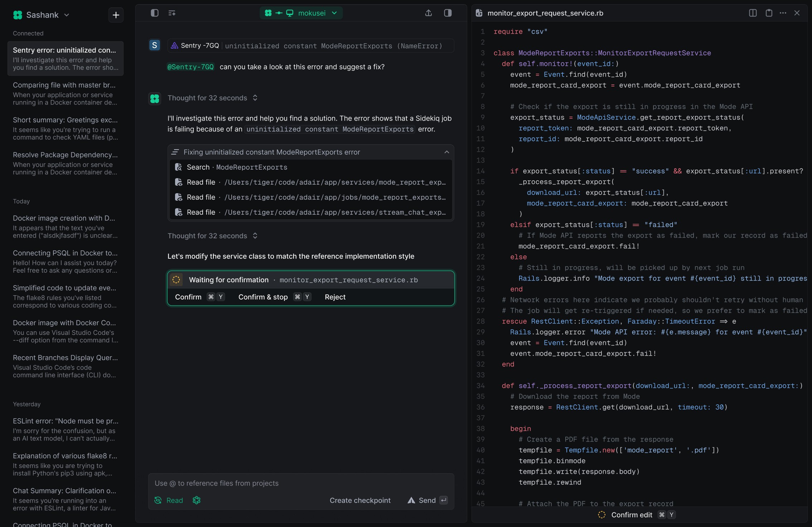The width and height of the screenshot is (812, 527).
Task: Open Simplified code to update eve... chat
Action: pos(66,296)
